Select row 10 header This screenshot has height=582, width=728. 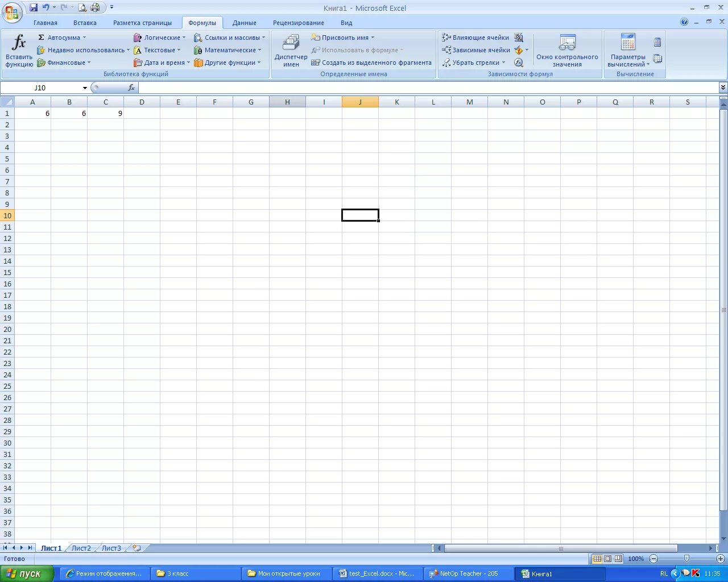coord(7,215)
